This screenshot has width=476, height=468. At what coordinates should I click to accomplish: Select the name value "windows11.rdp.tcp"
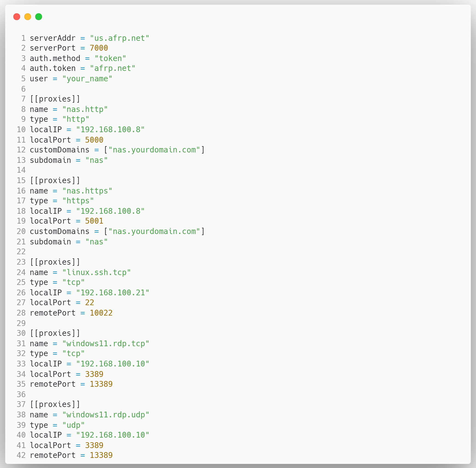(x=106, y=343)
